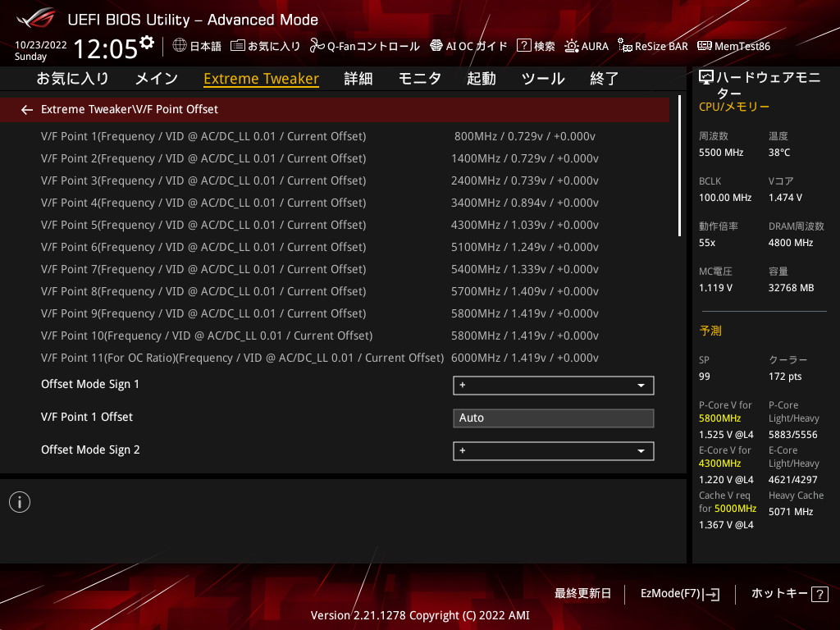Click the 10/23/2022 date
840x630 pixels.
pyautogui.click(x=41, y=45)
